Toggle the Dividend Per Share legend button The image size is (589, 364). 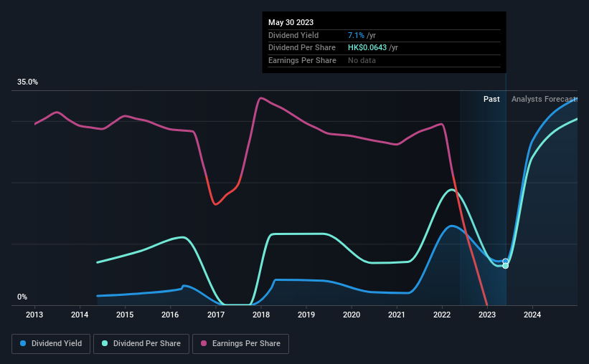(141, 344)
